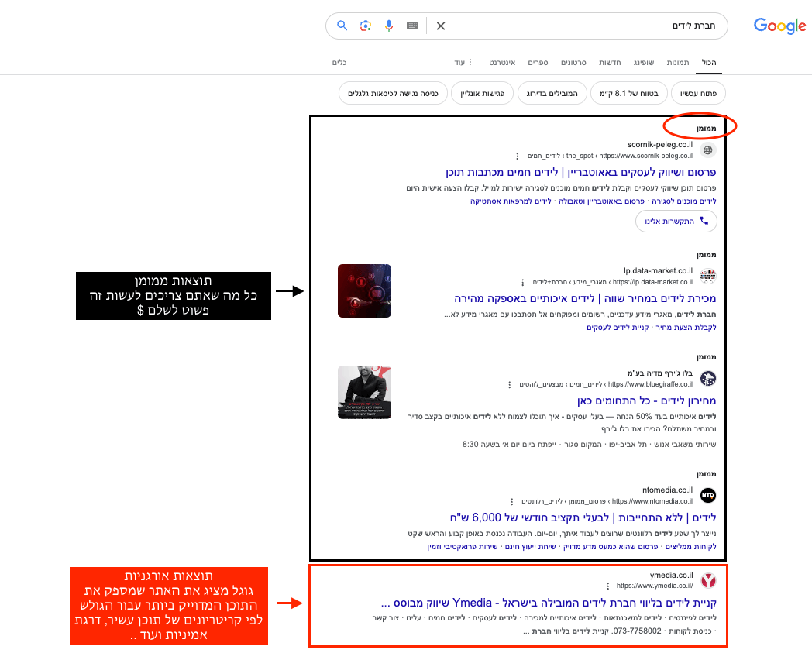Click the scornik-peleg.co.il globe favicon
Screen dimensions: 812x660
pyautogui.click(x=708, y=150)
